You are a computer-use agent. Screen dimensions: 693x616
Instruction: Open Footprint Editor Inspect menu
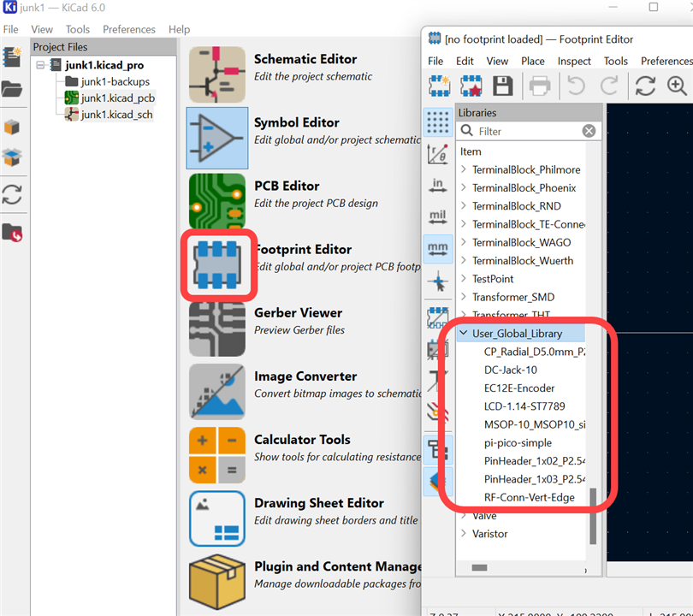[x=574, y=61]
